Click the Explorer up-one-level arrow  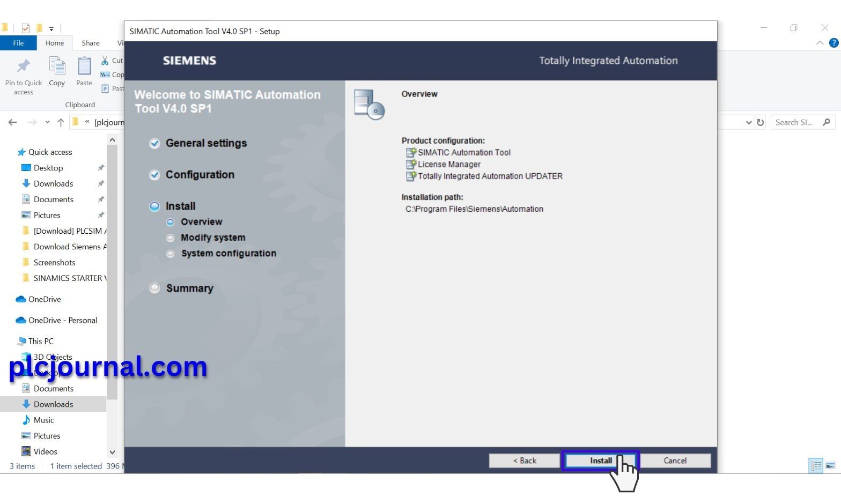click(61, 122)
